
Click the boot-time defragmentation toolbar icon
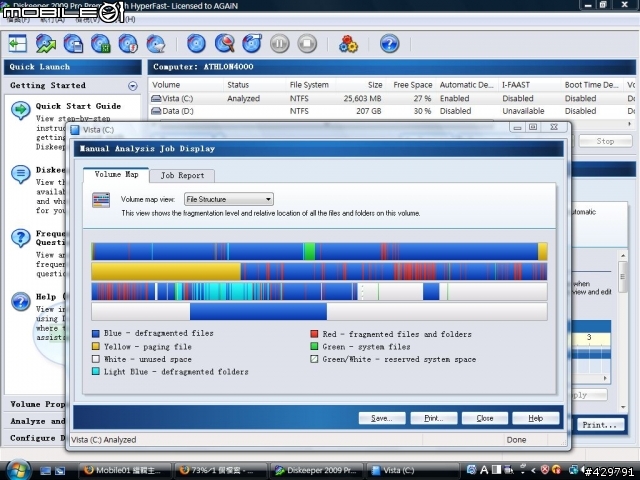click(156, 44)
